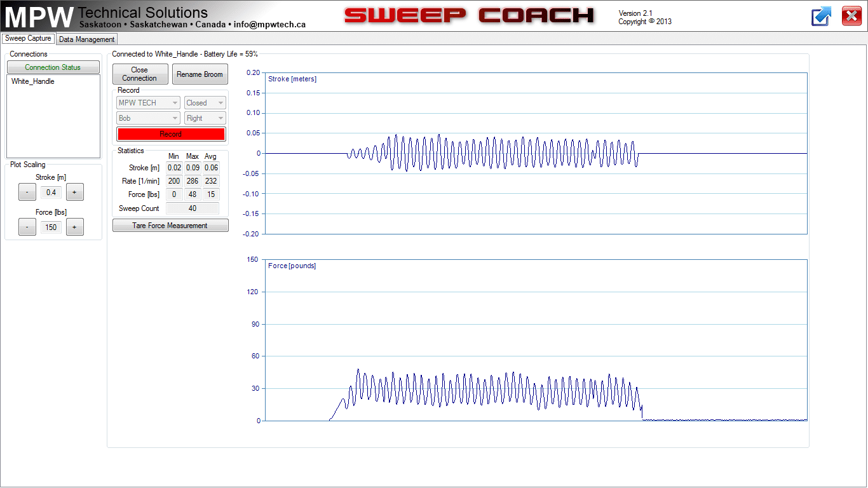Click the blue export arrow icon
The image size is (868, 488).
coord(821,16)
